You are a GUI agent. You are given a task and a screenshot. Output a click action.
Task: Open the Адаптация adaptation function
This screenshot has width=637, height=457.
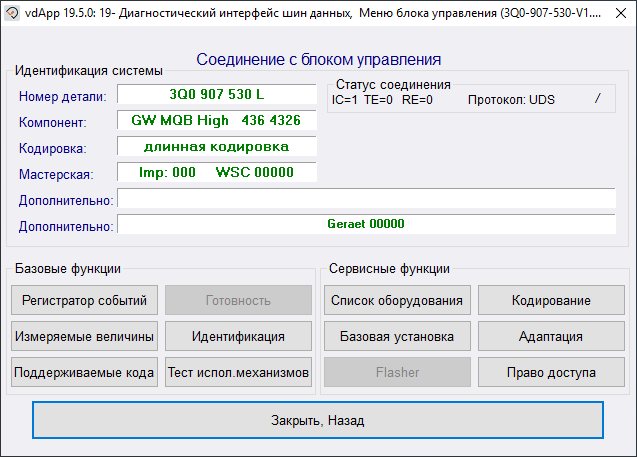point(551,336)
